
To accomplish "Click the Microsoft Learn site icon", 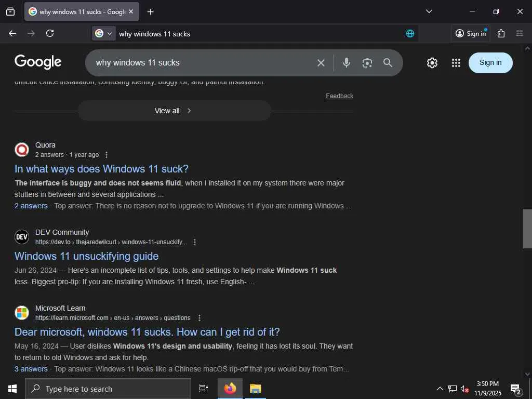I will (22, 313).
